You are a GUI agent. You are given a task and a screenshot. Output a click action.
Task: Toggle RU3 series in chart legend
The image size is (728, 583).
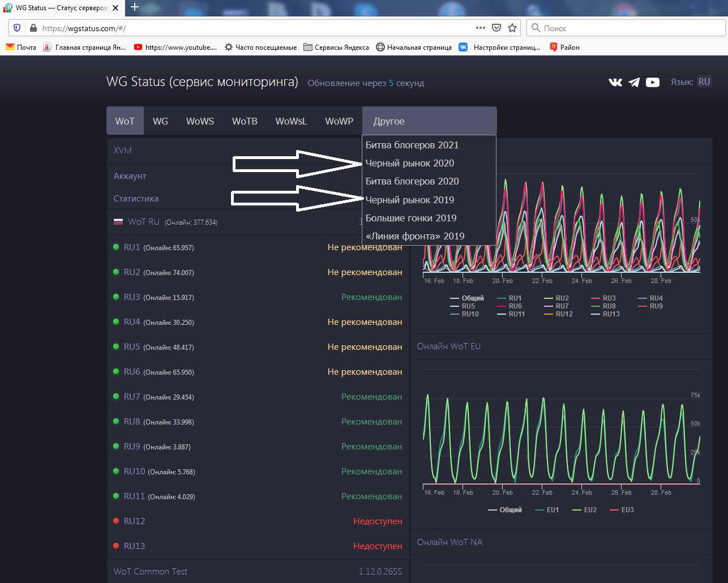603,298
